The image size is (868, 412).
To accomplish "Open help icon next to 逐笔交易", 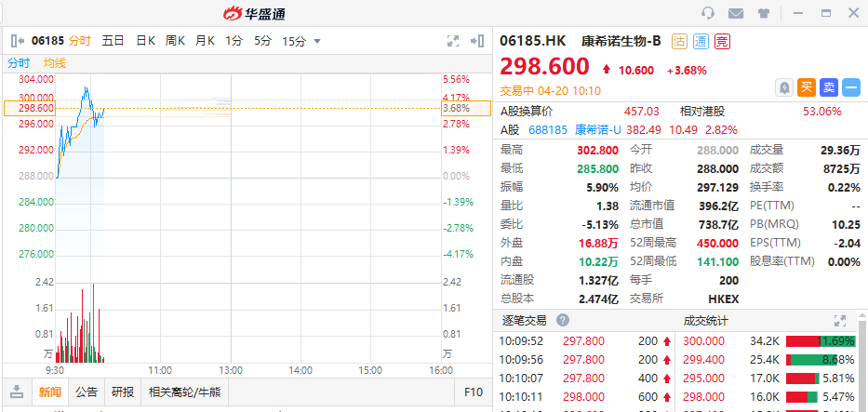I will [x=563, y=320].
